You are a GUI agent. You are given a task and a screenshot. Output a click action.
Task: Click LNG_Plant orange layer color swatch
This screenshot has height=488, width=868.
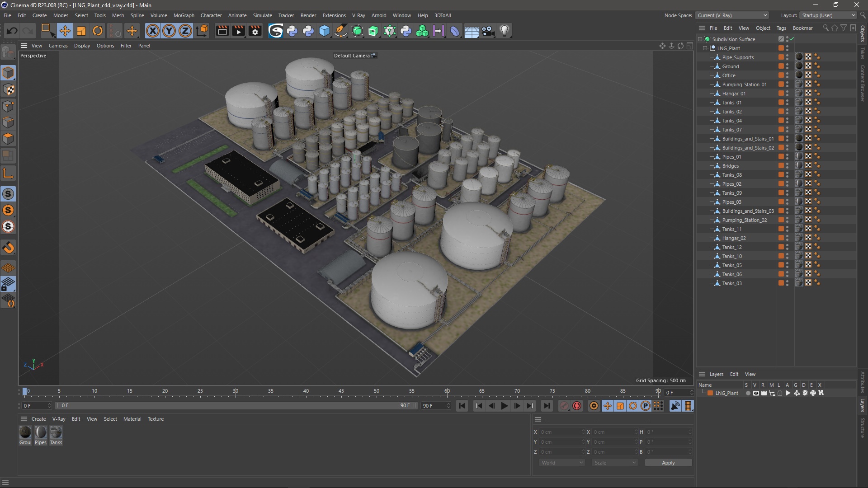(x=710, y=393)
